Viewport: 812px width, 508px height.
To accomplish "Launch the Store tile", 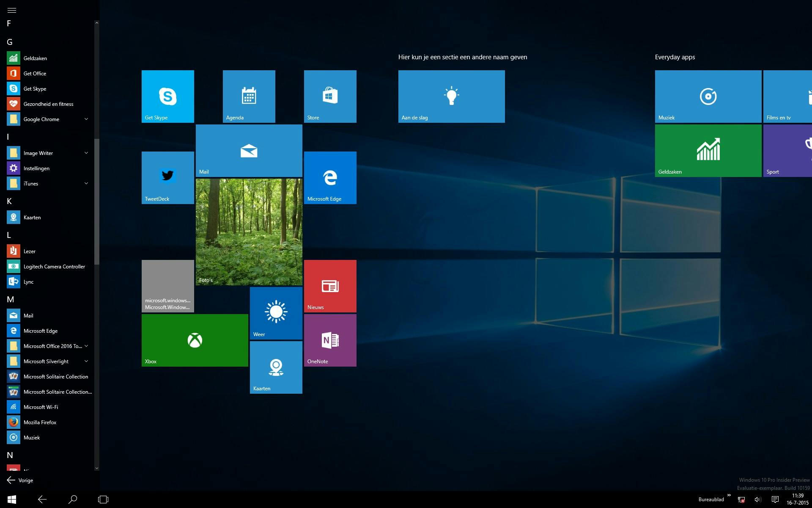I will tap(330, 97).
